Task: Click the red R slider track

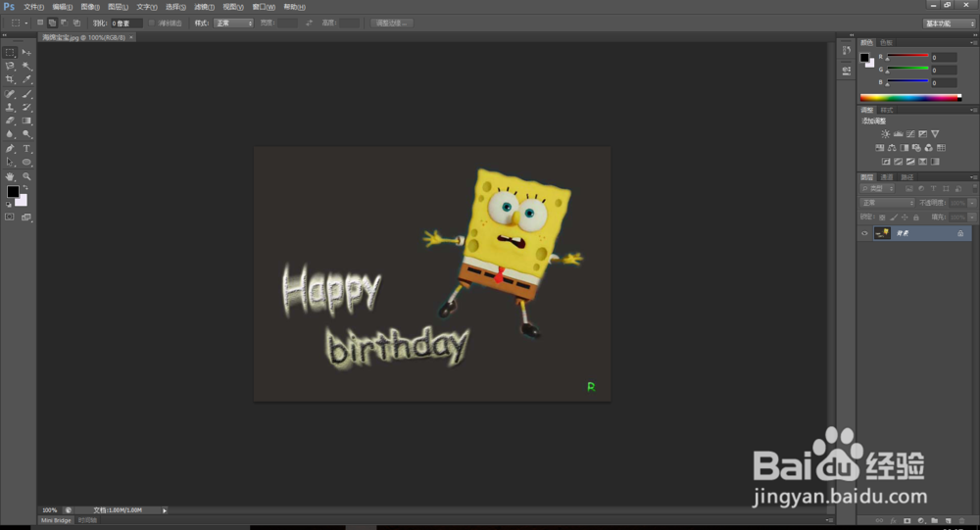Action: point(906,57)
